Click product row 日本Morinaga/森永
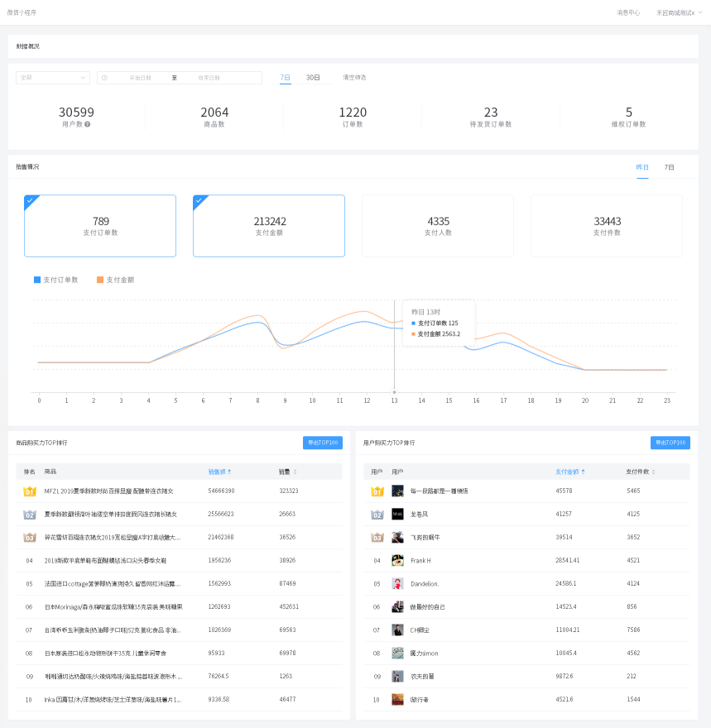711x728 pixels. (180, 607)
